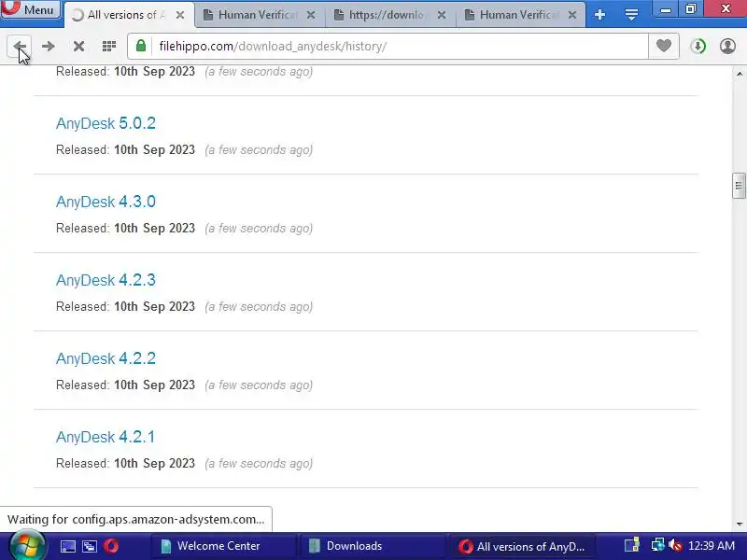747x560 pixels.
Task: Open the user account profile icon
Action: (727, 46)
